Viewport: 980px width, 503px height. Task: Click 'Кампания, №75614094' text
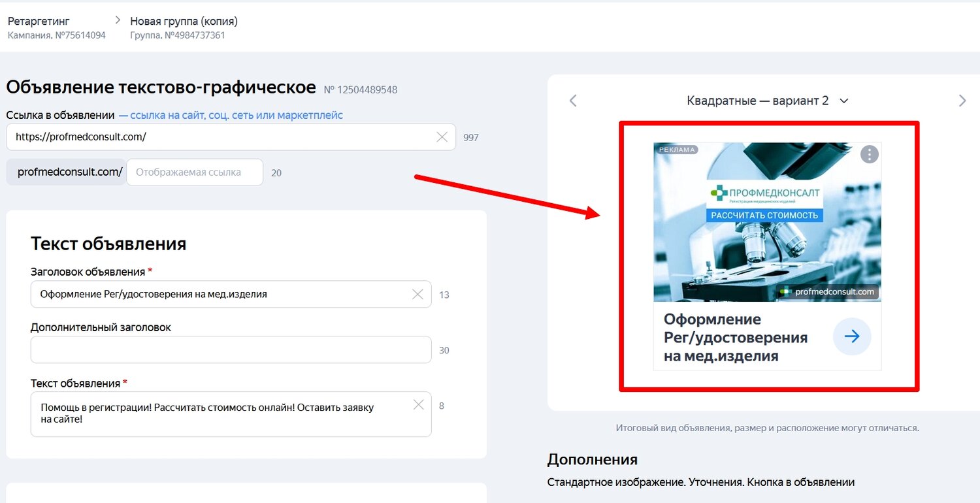tap(57, 35)
